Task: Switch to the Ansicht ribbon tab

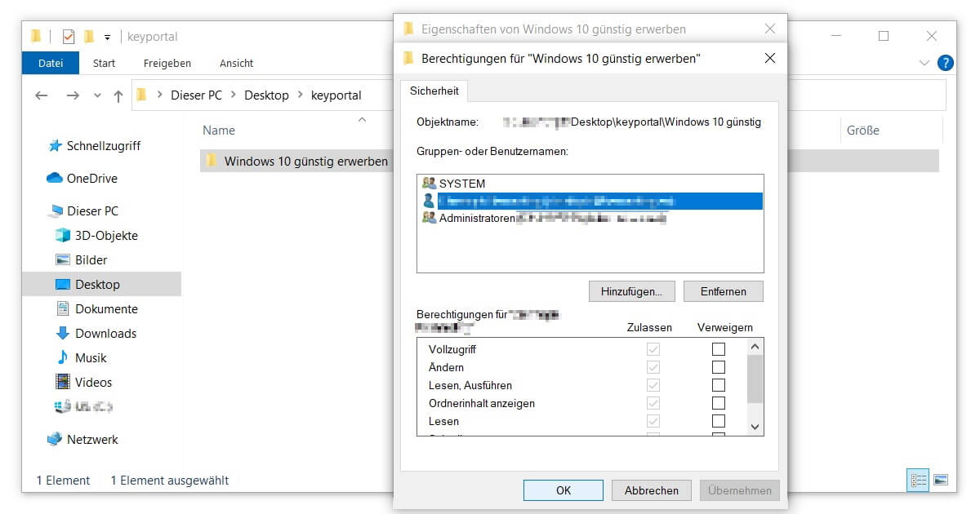Action: (236, 63)
